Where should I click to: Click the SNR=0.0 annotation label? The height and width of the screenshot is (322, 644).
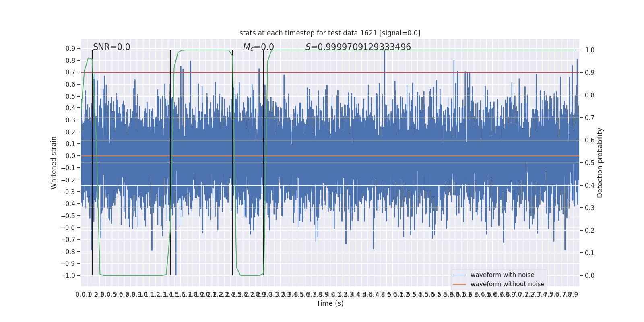pyautogui.click(x=111, y=47)
